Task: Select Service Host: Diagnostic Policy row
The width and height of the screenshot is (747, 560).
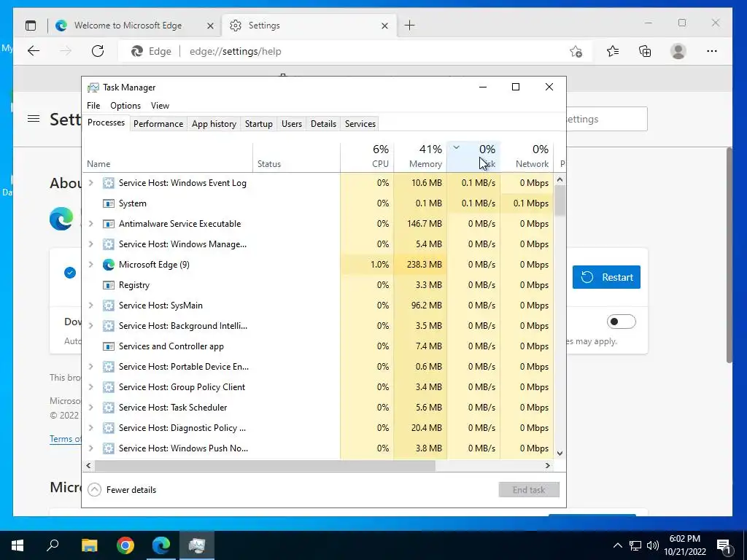Action: 318,427
